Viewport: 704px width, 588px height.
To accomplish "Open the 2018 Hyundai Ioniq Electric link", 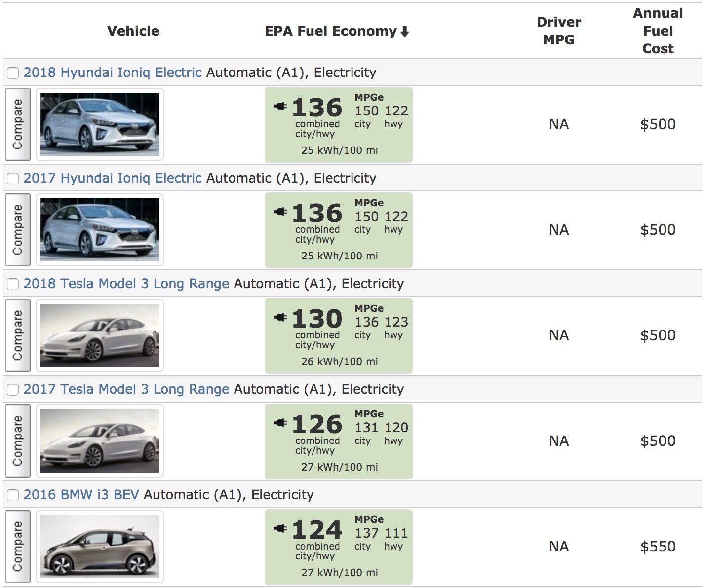I will tap(113, 73).
